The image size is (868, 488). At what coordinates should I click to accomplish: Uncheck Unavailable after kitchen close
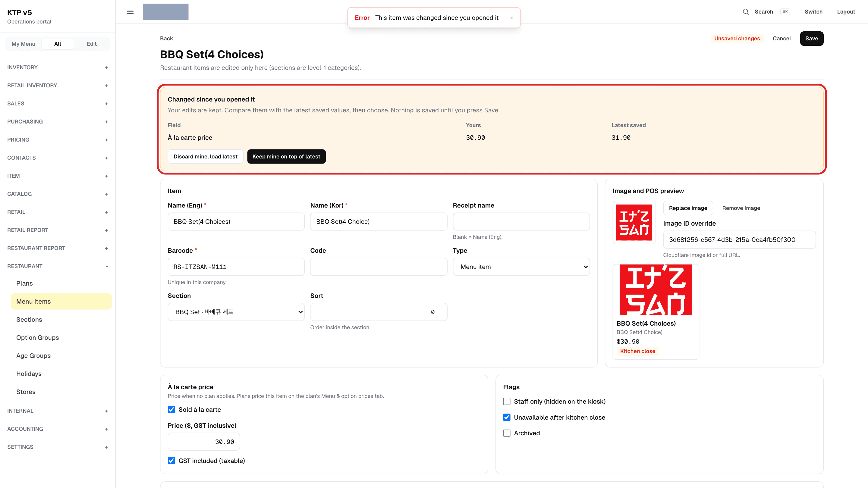click(507, 417)
